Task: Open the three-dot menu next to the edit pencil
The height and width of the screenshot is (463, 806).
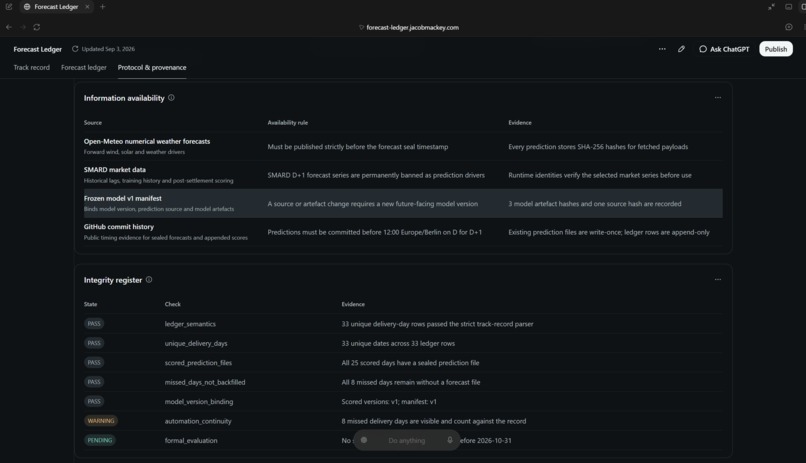Action: click(662, 49)
